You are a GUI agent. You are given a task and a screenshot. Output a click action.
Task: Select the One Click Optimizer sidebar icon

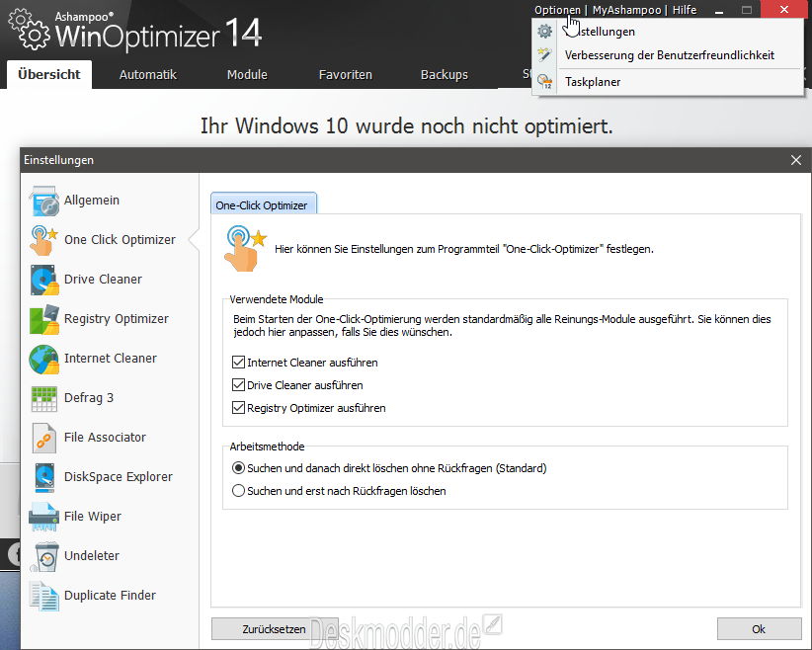click(44, 240)
